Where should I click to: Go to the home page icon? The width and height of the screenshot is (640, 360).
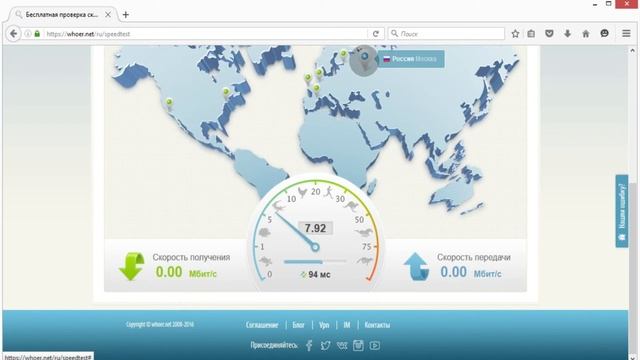click(x=586, y=34)
